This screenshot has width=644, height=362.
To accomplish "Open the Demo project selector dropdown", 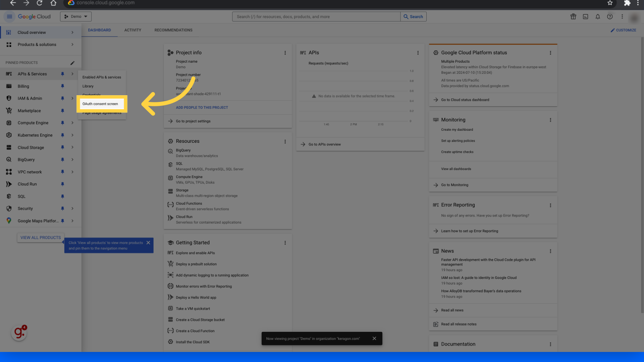I will pyautogui.click(x=75, y=16).
